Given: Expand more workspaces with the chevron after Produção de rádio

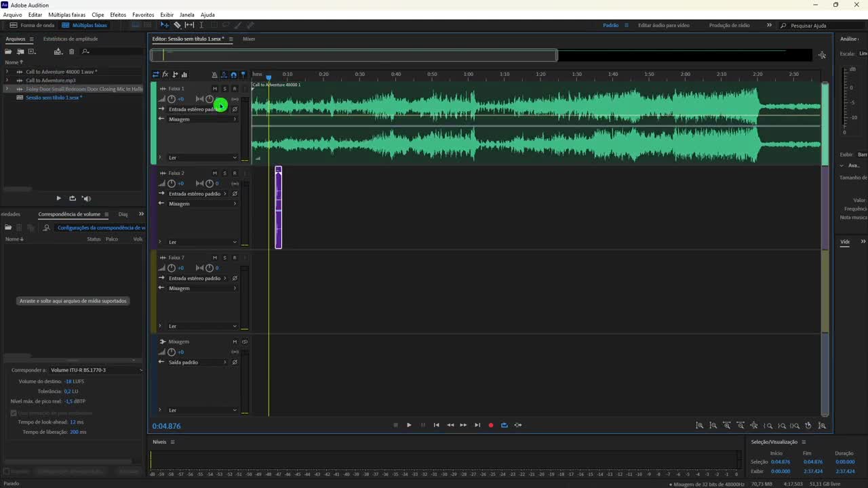Looking at the screenshot, I should point(769,25).
